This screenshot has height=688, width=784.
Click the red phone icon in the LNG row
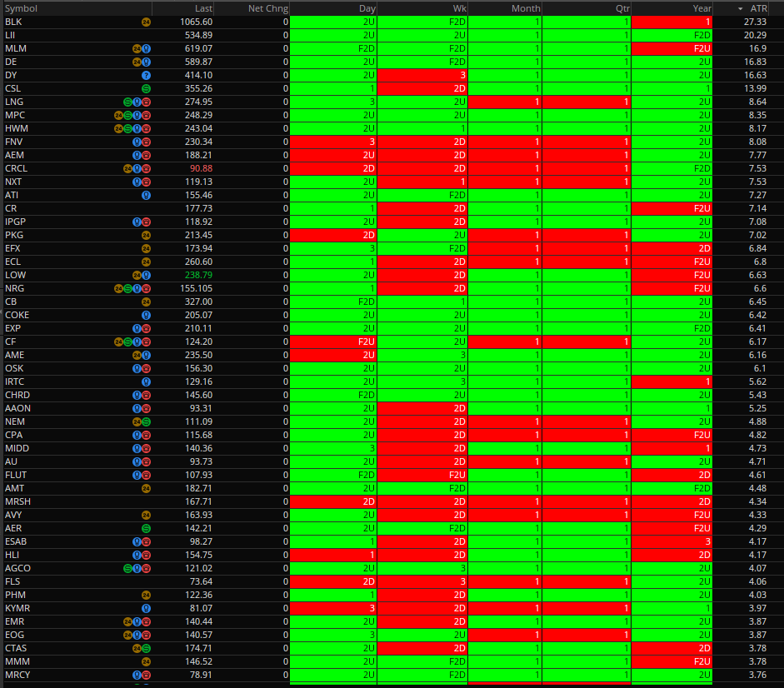[x=146, y=102]
